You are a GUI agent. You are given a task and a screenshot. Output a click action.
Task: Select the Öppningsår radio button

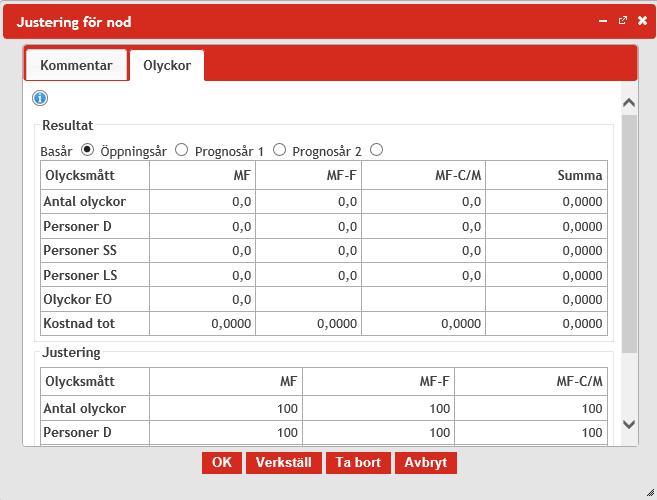181,150
